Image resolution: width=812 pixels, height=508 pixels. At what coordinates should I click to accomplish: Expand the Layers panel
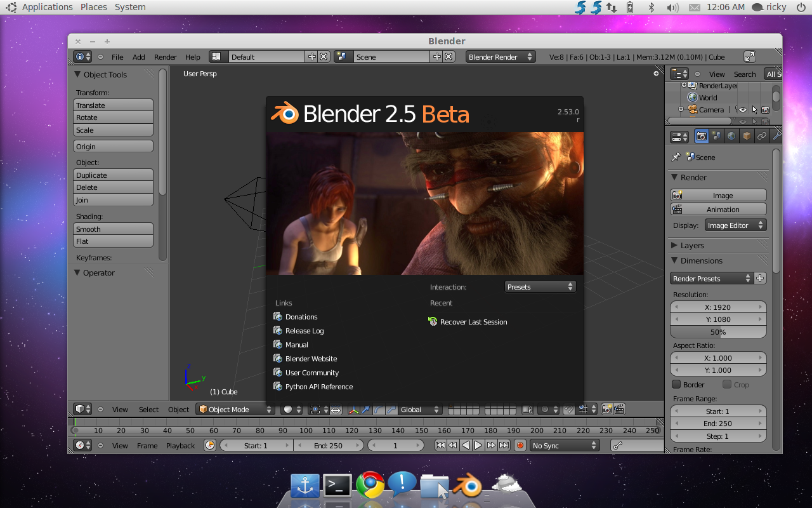click(674, 245)
